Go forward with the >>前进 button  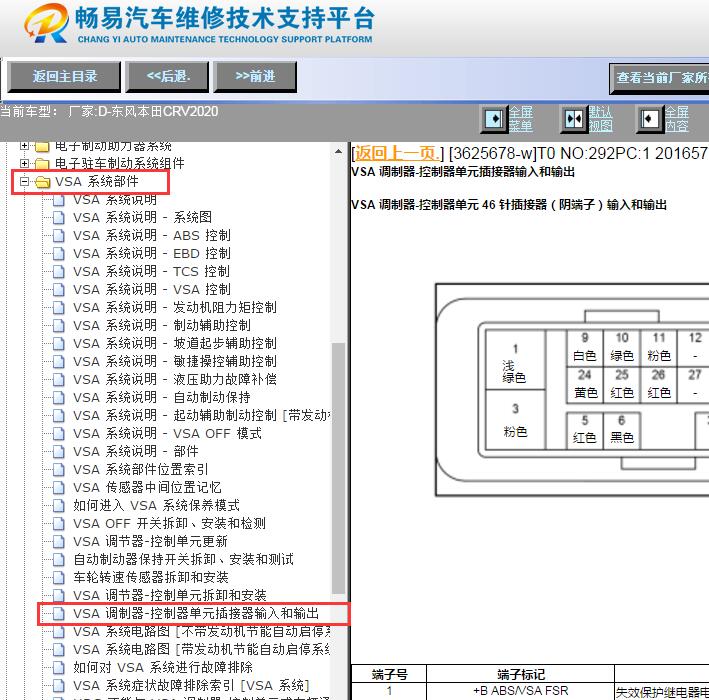[255, 77]
